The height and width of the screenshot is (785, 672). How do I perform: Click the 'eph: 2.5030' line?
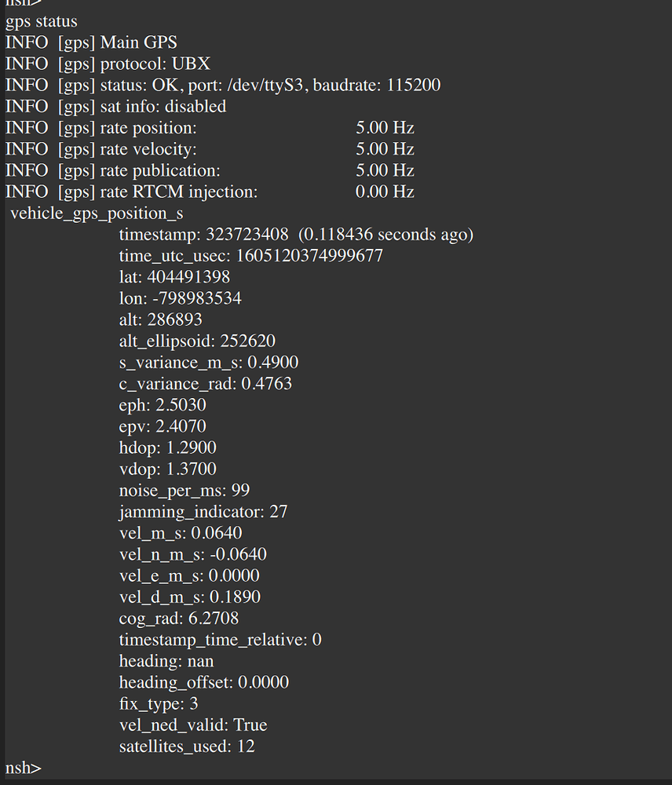coord(163,406)
